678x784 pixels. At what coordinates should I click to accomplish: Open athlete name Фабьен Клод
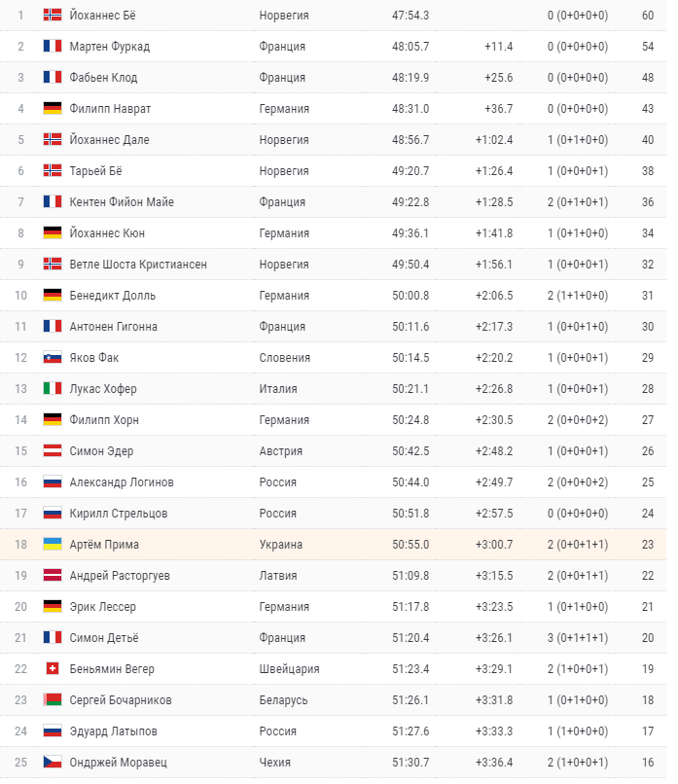click(x=103, y=78)
